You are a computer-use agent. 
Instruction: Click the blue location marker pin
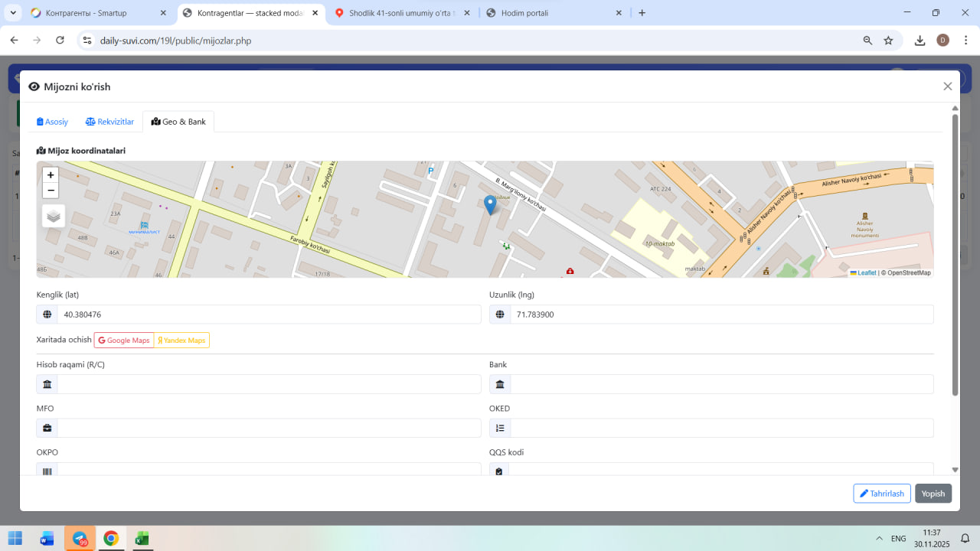(490, 204)
